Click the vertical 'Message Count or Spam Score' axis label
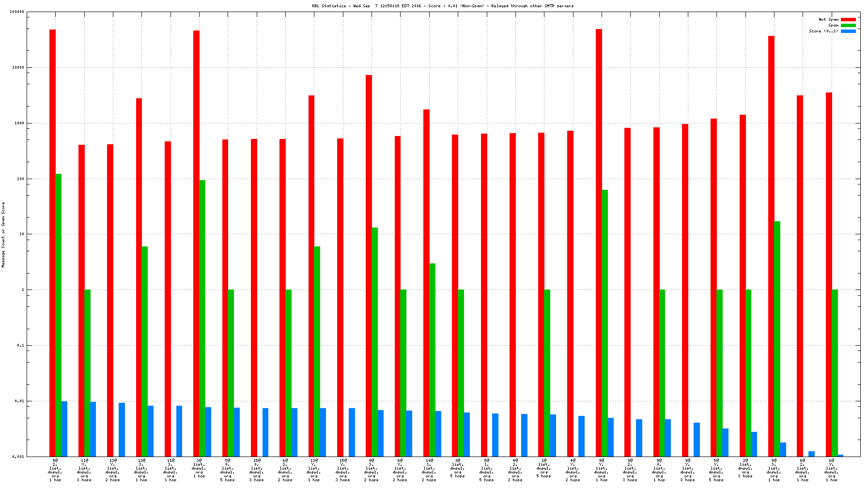868x488 pixels. (x=3, y=235)
